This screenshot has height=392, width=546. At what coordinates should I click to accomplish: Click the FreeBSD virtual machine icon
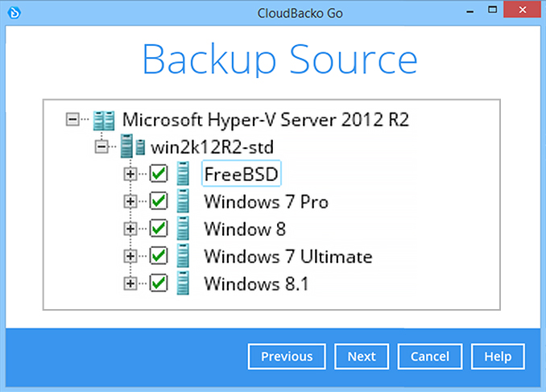[183, 173]
